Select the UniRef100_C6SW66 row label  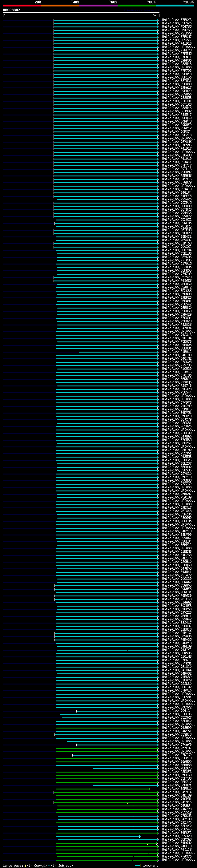coord(177,94)
